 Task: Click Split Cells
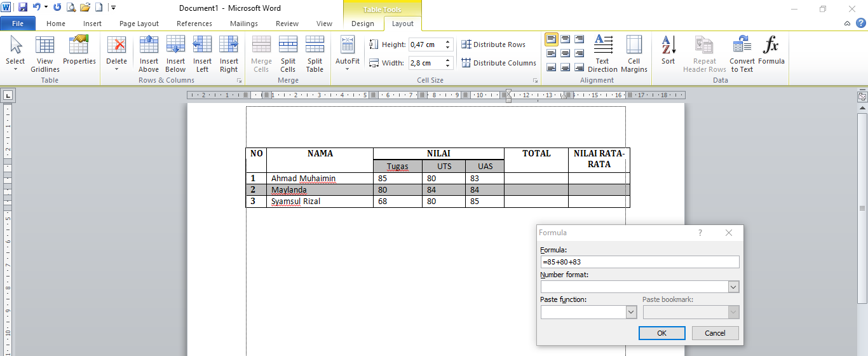(288, 55)
